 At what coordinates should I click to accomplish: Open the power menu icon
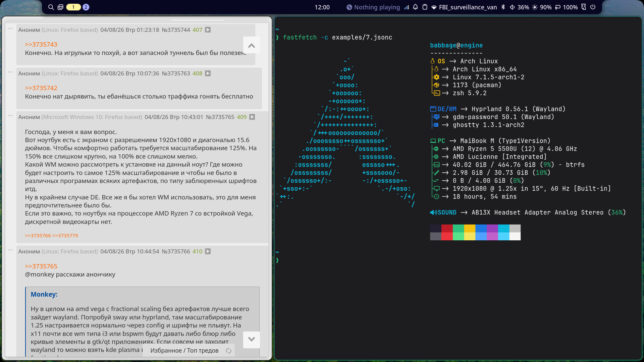tap(593, 7)
